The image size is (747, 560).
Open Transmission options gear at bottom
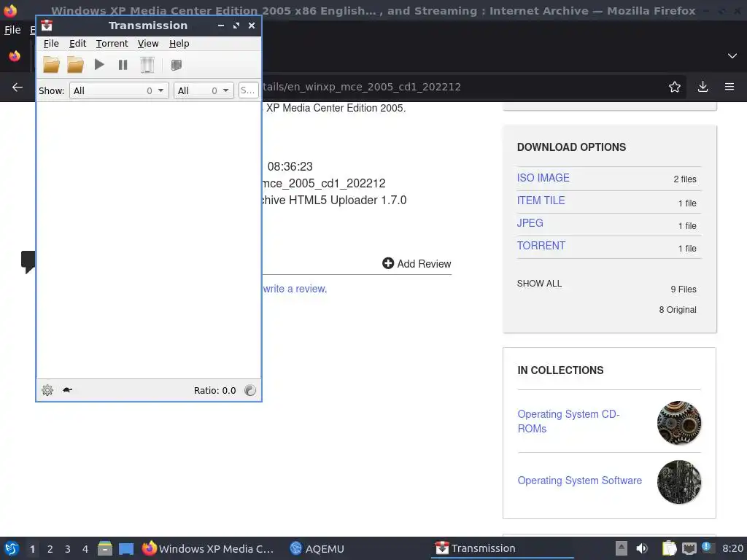coord(47,390)
